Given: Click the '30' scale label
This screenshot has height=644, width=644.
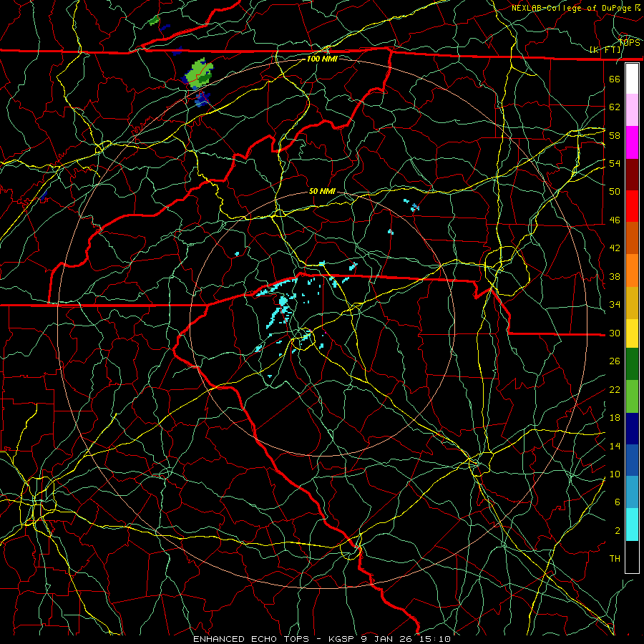Looking at the screenshot, I should [615, 333].
